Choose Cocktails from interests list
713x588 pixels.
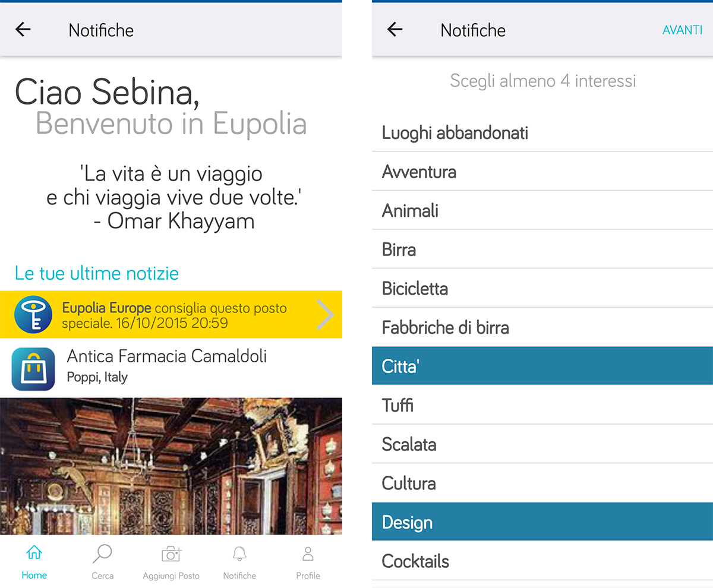click(542, 561)
